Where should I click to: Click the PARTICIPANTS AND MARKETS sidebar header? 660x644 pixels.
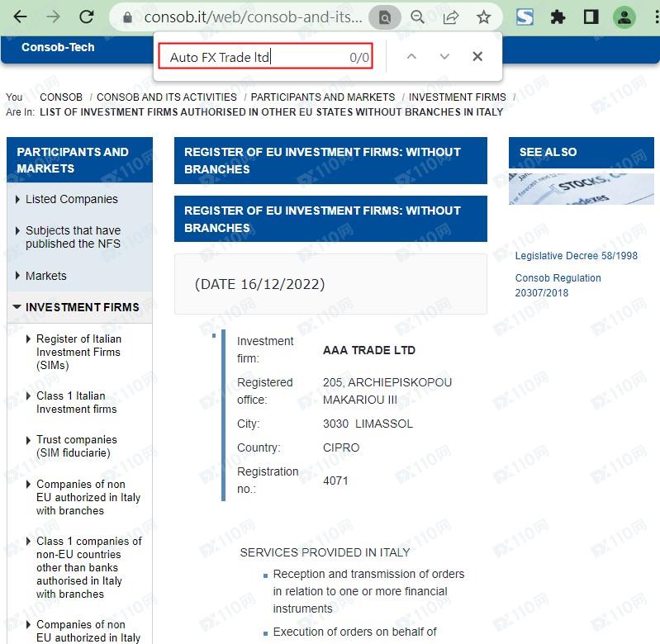[79, 160]
